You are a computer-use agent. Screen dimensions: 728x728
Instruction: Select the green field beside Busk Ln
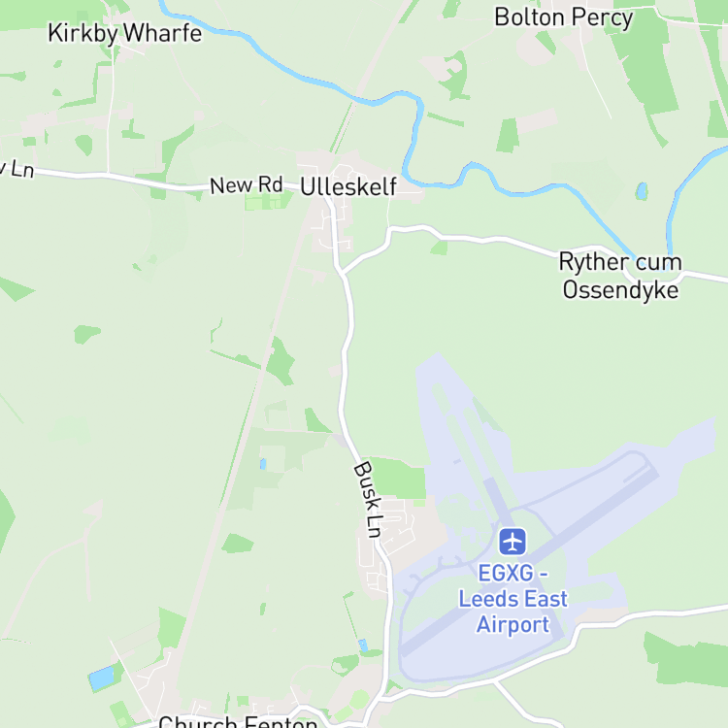[398, 478]
